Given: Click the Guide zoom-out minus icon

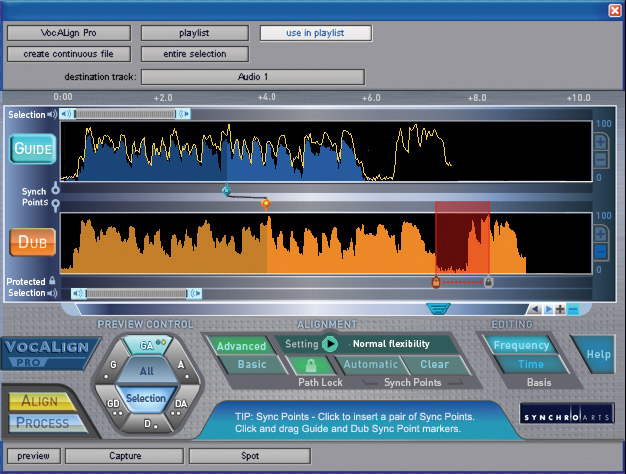Looking at the screenshot, I should point(600,160).
